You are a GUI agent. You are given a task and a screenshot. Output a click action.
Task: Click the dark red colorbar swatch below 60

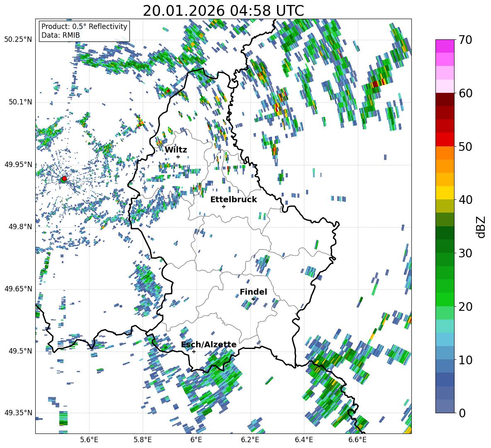point(445,99)
